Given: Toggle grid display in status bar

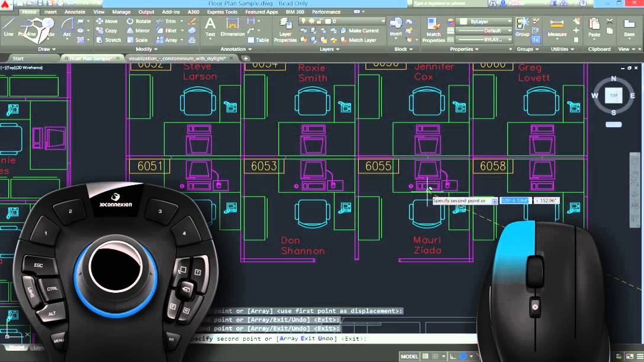Looking at the screenshot, I should (426, 356).
